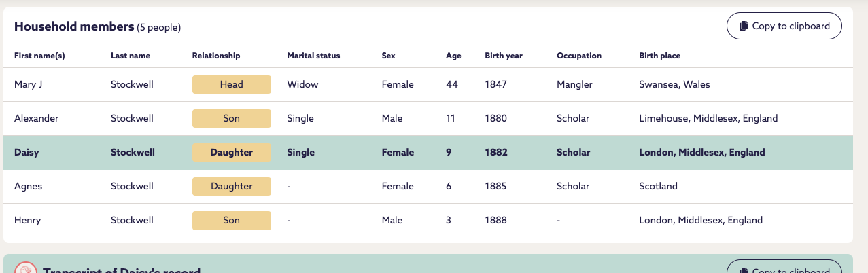Click the Household members Copy to clipboard button
The height and width of the screenshot is (273, 868).
coord(784,26)
